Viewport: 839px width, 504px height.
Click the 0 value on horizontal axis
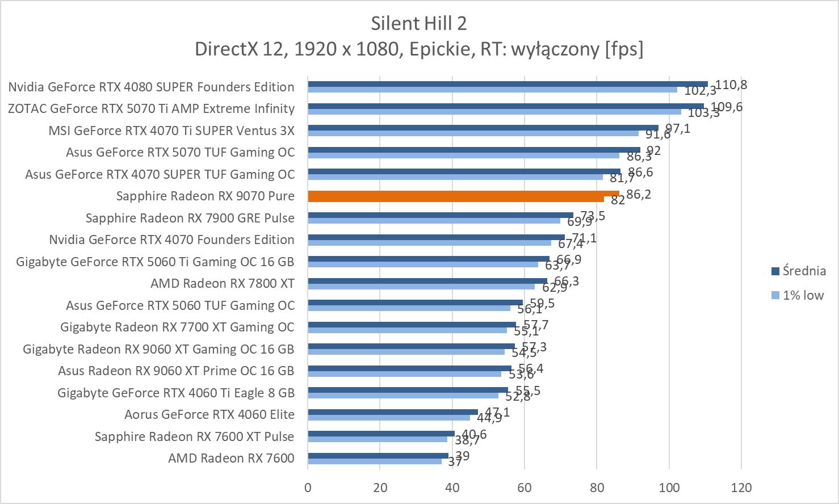pyautogui.click(x=308, y=488)
